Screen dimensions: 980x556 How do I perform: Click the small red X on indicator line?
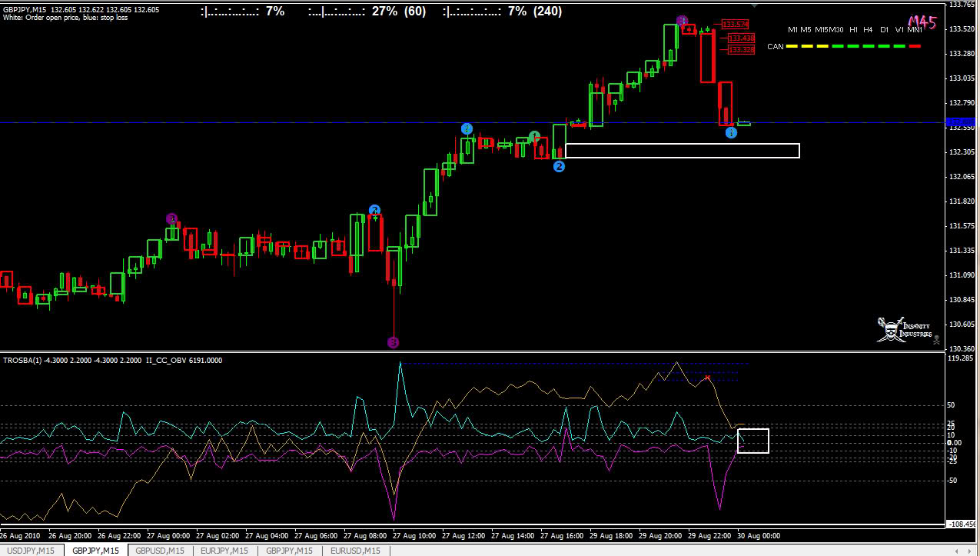(x=707, y=378)
